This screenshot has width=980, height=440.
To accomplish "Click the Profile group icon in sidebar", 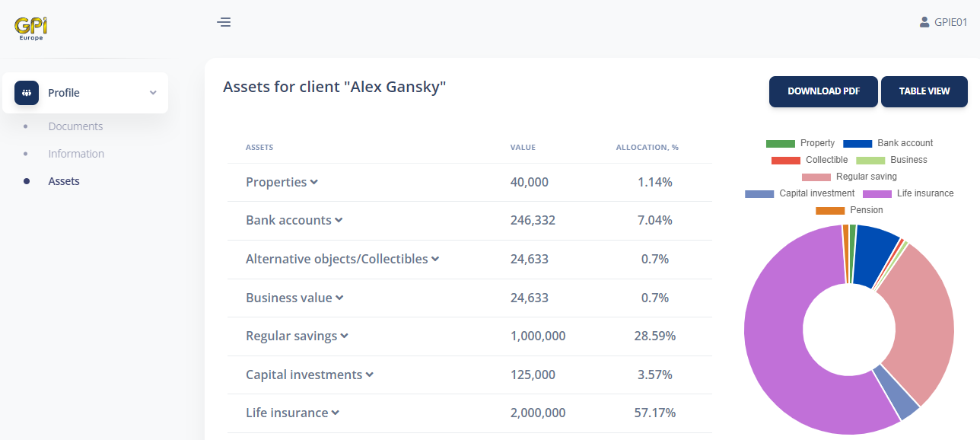I will pyautogui.click(x=27, y=93).
